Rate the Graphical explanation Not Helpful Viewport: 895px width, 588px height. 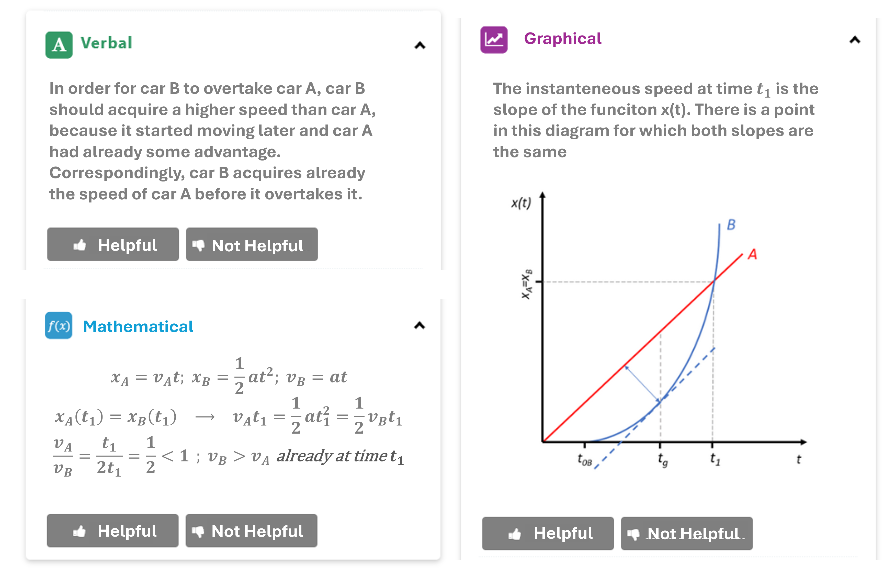[686, 533]
